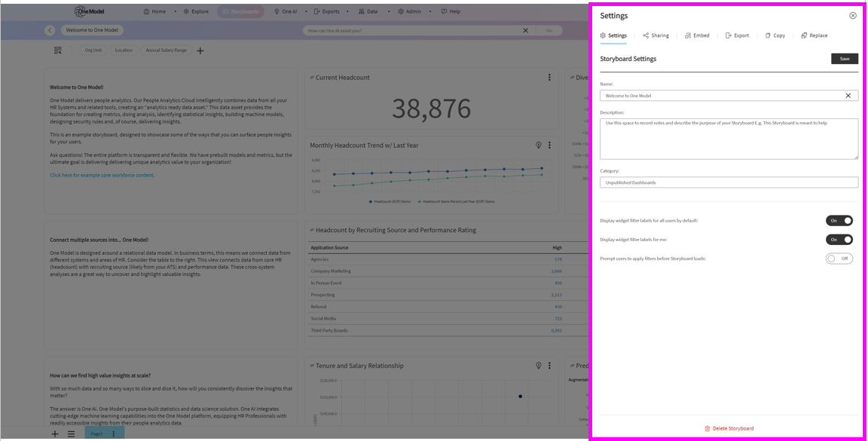Show insights for Monthly Headcount Trend

538,145
